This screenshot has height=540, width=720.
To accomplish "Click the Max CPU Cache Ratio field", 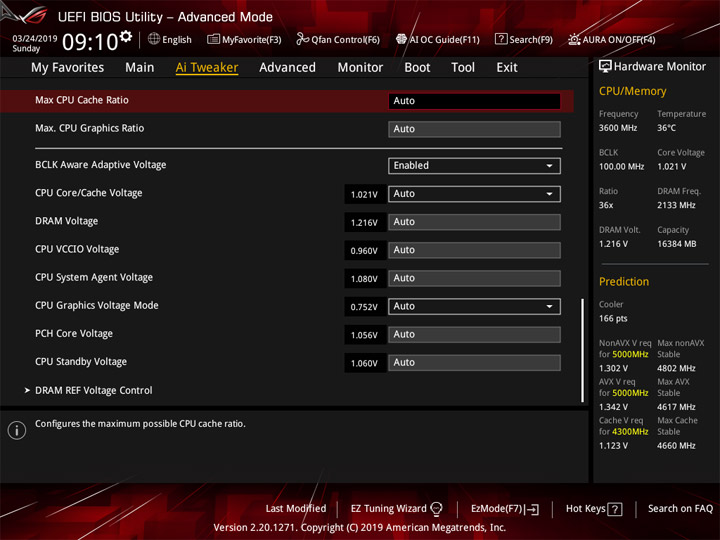I will click(x=474, y=101).
